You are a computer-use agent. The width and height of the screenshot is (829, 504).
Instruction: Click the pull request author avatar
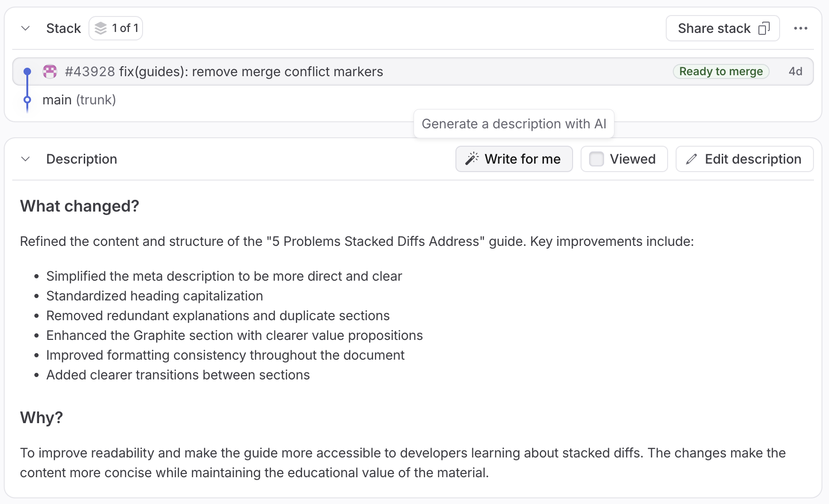[49, 71]
